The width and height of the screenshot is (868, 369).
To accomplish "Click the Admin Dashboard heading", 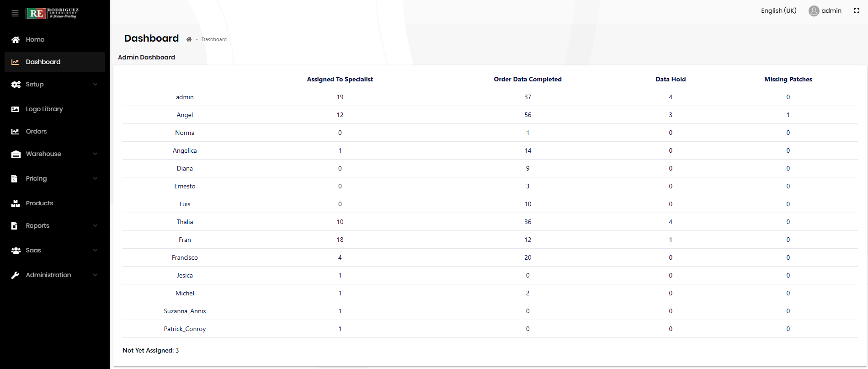I will (146, 58).
